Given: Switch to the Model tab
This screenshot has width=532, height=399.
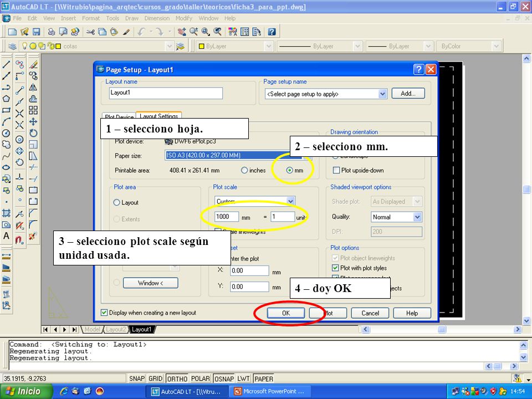Looking at the screenshot, I should click(x=92, y=329).
